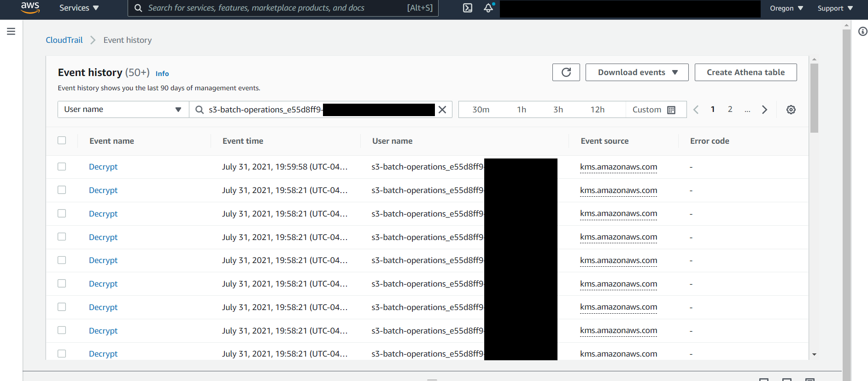Select results page 1

(x=713, y=109)
